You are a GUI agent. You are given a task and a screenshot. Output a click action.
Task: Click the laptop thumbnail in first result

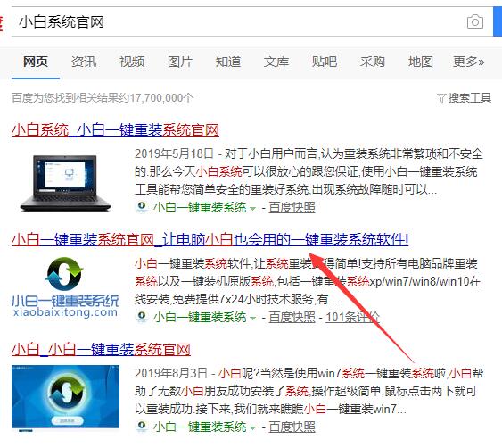(x=65, y=183)
